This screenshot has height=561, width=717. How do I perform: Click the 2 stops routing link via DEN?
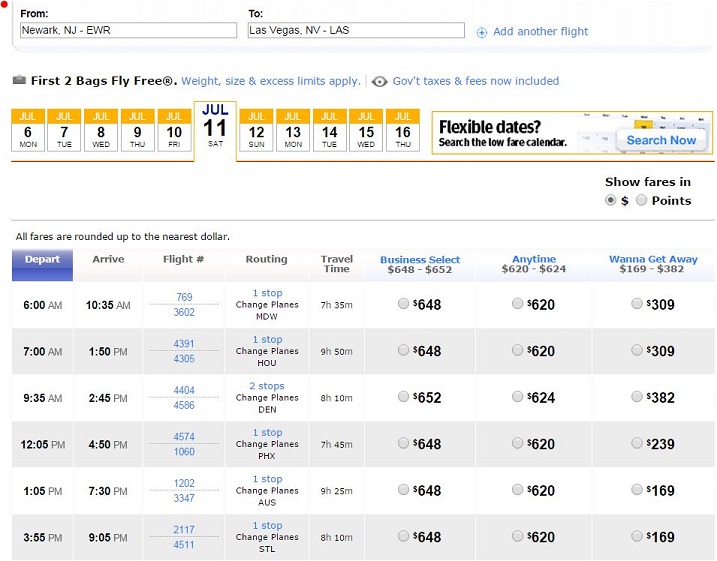coord(267,386)
